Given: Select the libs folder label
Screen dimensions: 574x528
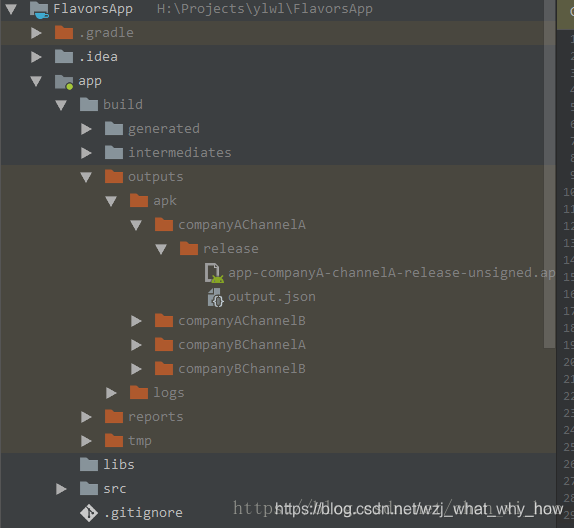Looking at the screenshot, I should [119, 465].
